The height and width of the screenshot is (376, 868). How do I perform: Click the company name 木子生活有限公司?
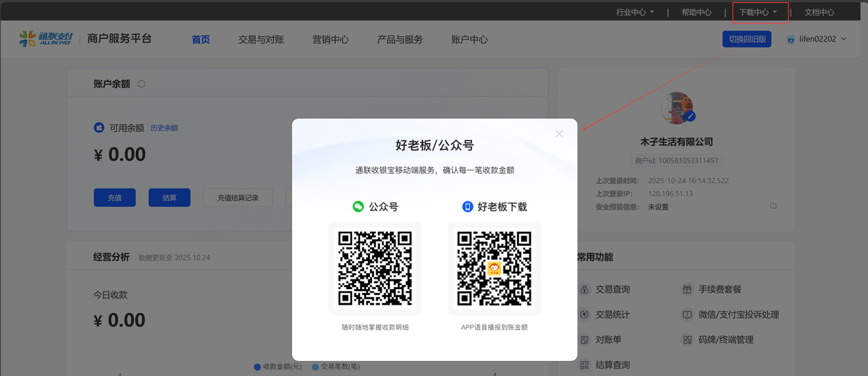[676, 142]
